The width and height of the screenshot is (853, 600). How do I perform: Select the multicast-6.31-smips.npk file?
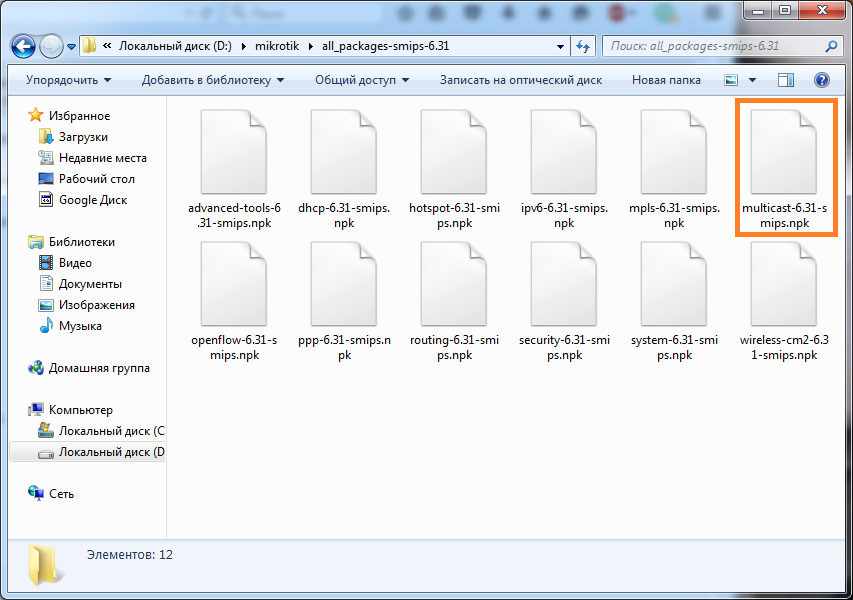pyautogui.click(x=785, y=168)
